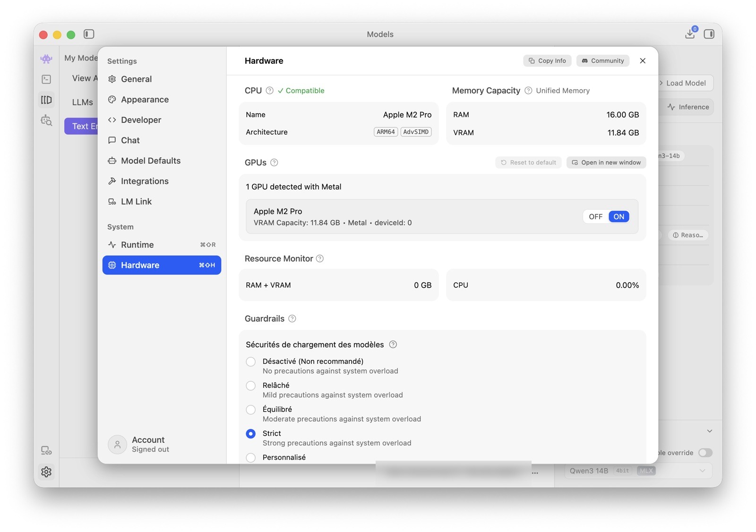Image resolution: width=756 pixels, height=532 pixels.
Task: Click the Community button
Action: pos(602,60)
